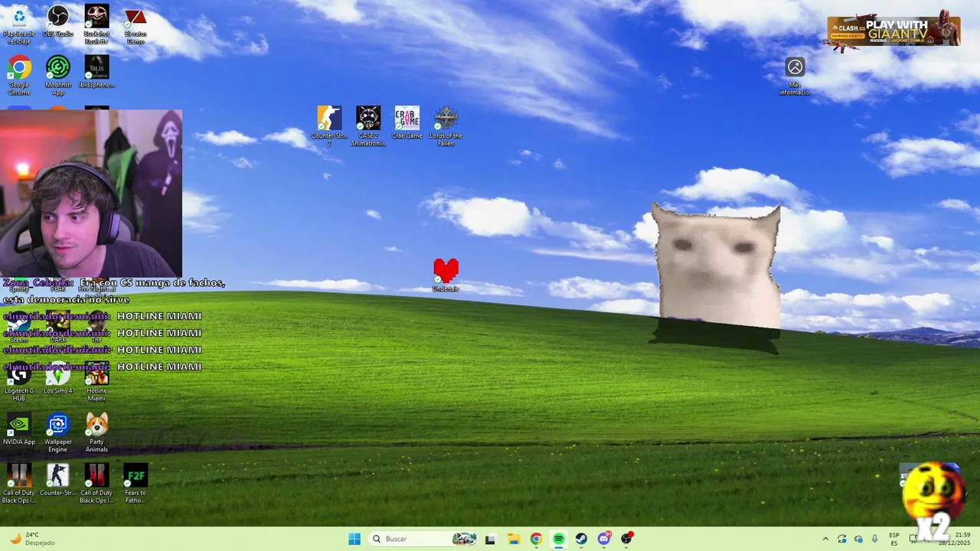Select the Wallpaper Engine desktop icon
The image size is (980, 551).
58,433
